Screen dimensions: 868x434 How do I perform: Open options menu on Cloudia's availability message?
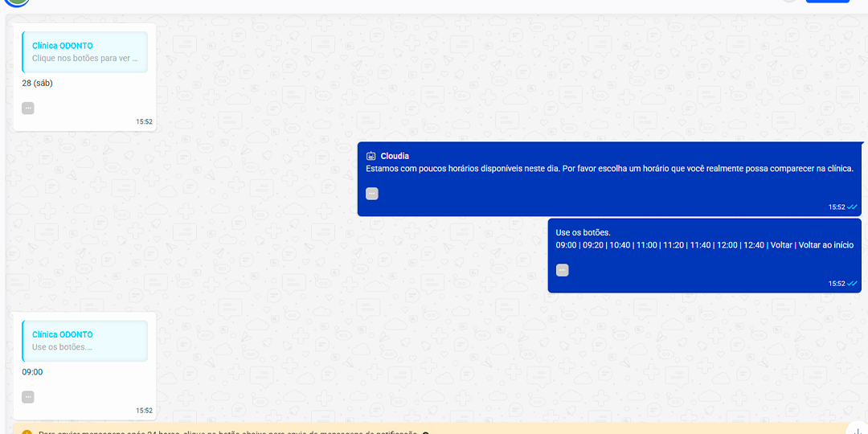371,194
